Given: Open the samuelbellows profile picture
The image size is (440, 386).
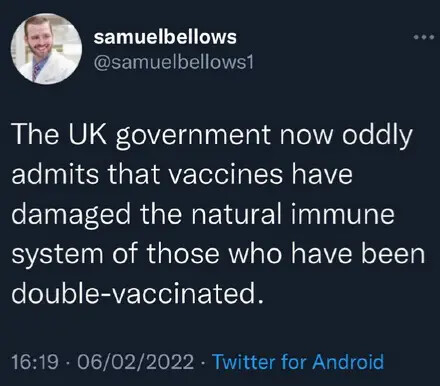Looking at the screenshot, I should 46,49.
